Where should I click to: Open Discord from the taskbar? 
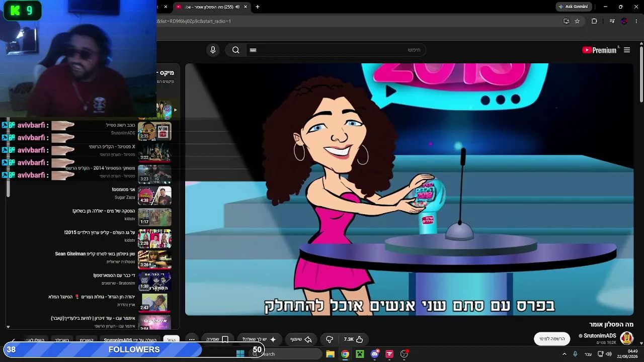coord(375,354)
